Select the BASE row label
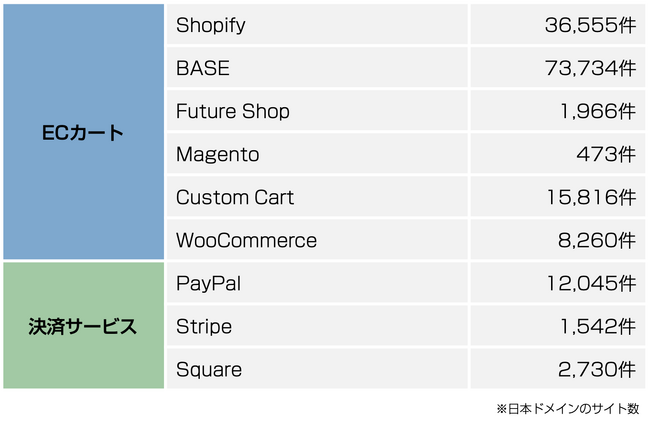Image resolution: width=650 pixels, height=430 pixels. click(203, 69)
